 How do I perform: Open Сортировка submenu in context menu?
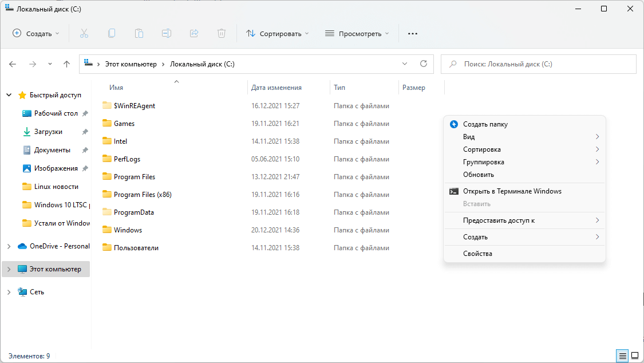[524, 149]
